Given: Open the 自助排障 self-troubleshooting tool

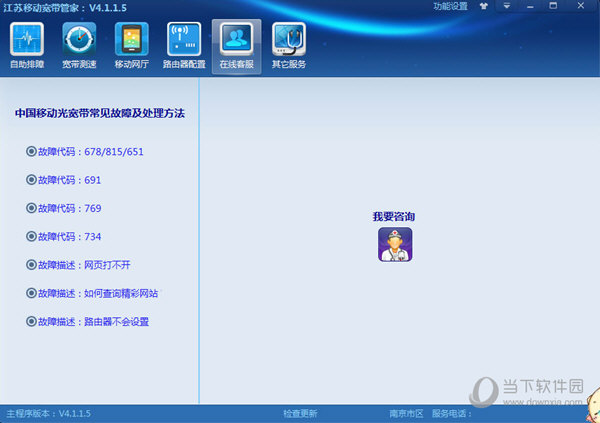Looking at the screenshot, I should pos(27,46).
